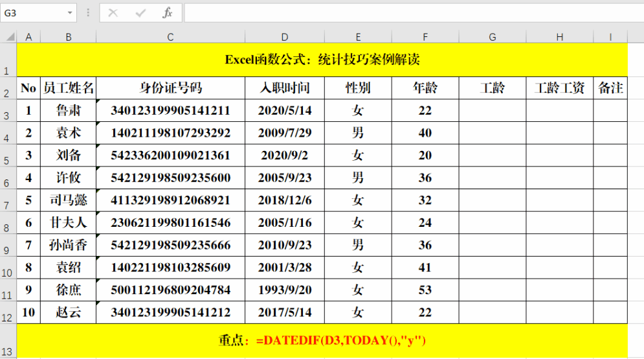Click the Insert Function fx icon
This screenshot has height=359, width=644.
click(167, 13)
